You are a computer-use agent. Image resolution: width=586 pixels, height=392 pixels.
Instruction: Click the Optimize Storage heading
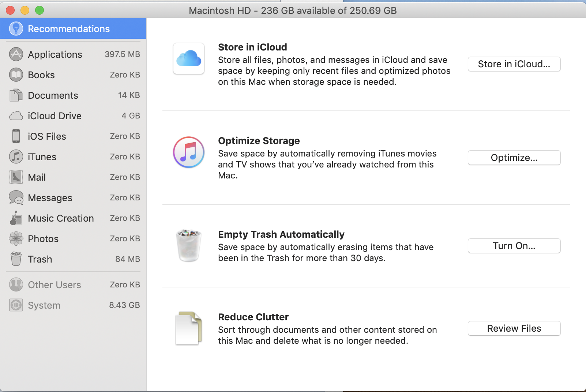click(259, 141)
